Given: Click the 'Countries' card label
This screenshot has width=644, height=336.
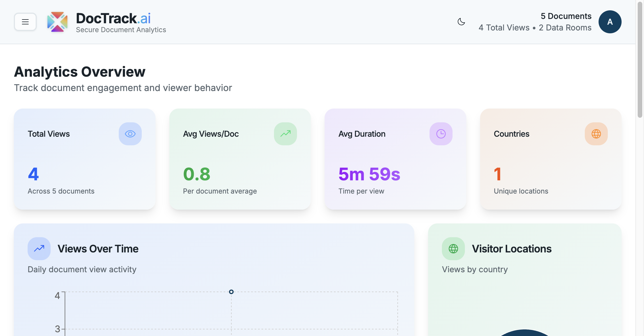Looking at the screenshot, I should 511,134.
